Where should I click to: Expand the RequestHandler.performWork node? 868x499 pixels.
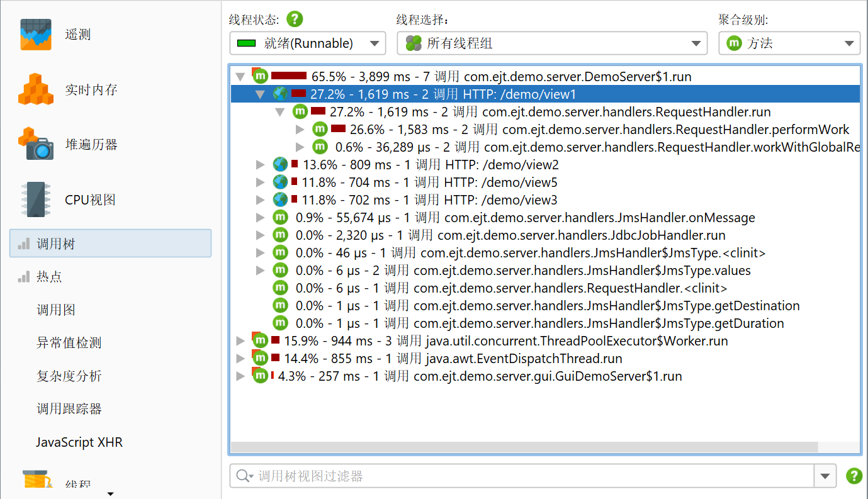pos(300,130)
